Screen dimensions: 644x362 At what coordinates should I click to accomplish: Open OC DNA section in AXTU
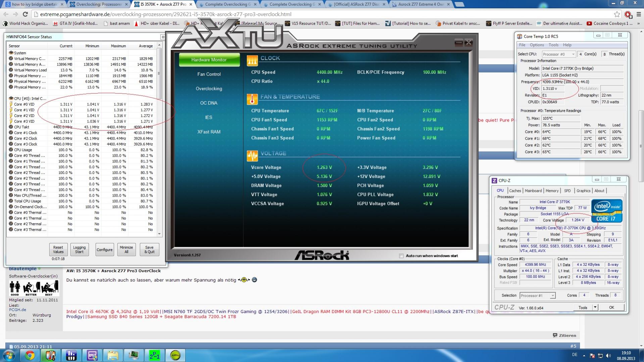(209, 103)
